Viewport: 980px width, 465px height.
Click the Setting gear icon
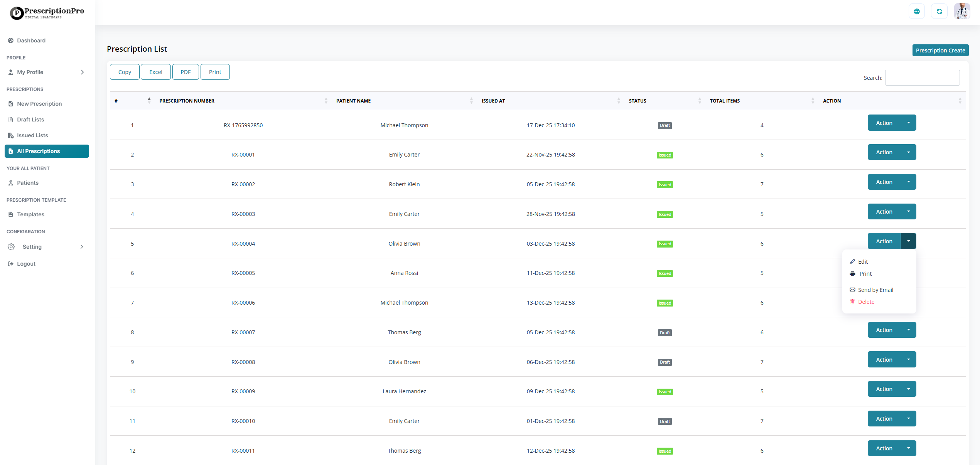[12, 247]
